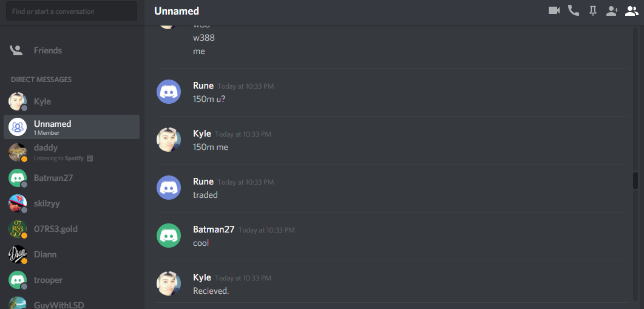Click Kyle's username on the 150m me message
Viewport: 644px width, 309px height.
pos(202,134)
